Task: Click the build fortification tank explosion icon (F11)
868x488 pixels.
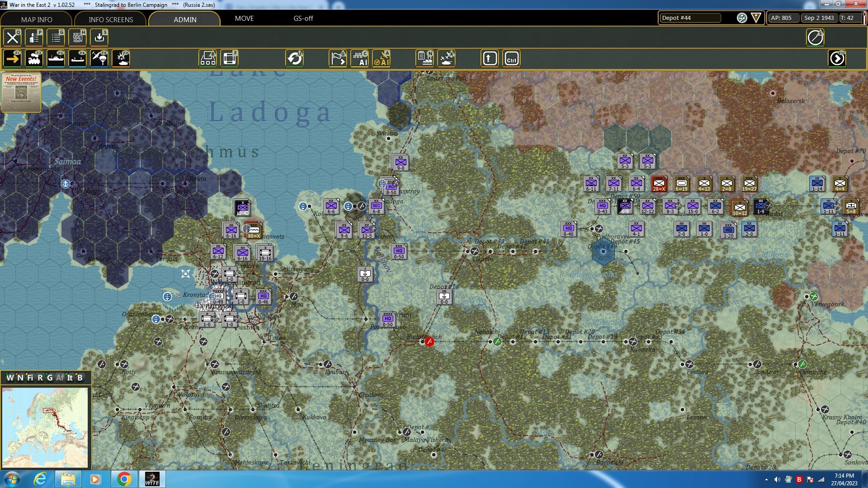Action: 121,59
